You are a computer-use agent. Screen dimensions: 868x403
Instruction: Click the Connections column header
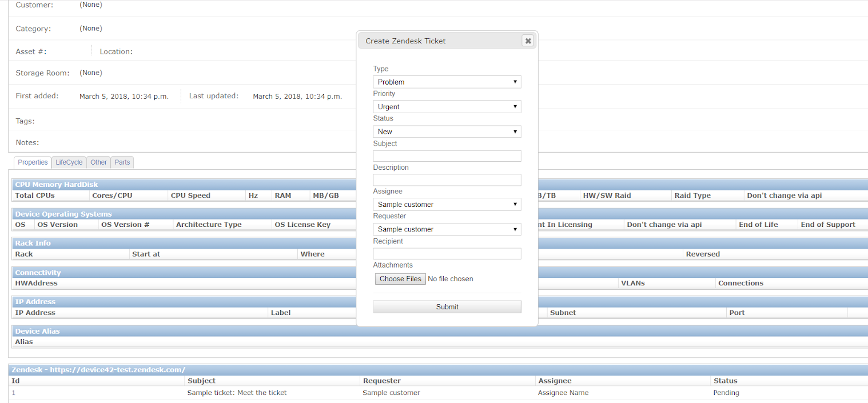(740, 283)
